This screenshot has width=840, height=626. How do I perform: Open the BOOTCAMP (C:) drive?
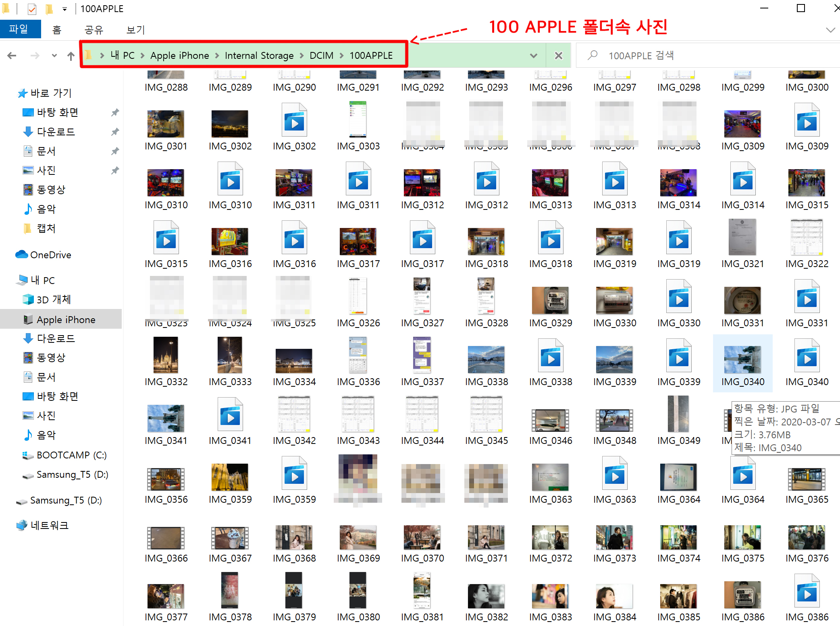coord(71,455)
